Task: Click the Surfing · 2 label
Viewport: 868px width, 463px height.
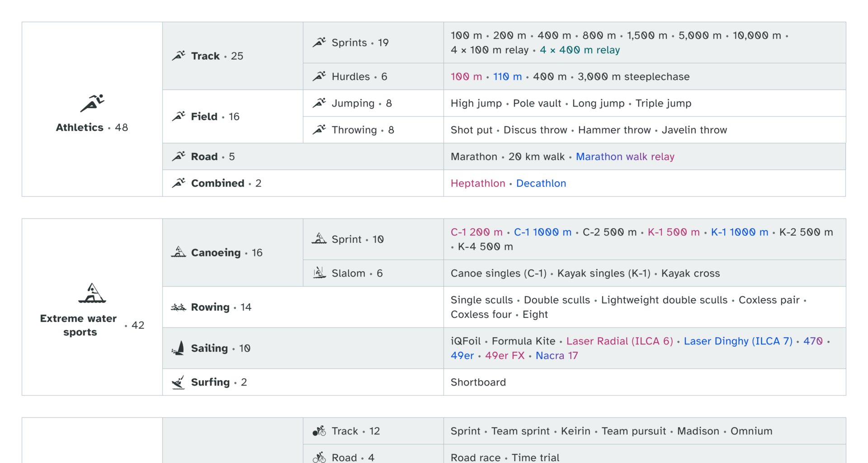Action: 219,382
